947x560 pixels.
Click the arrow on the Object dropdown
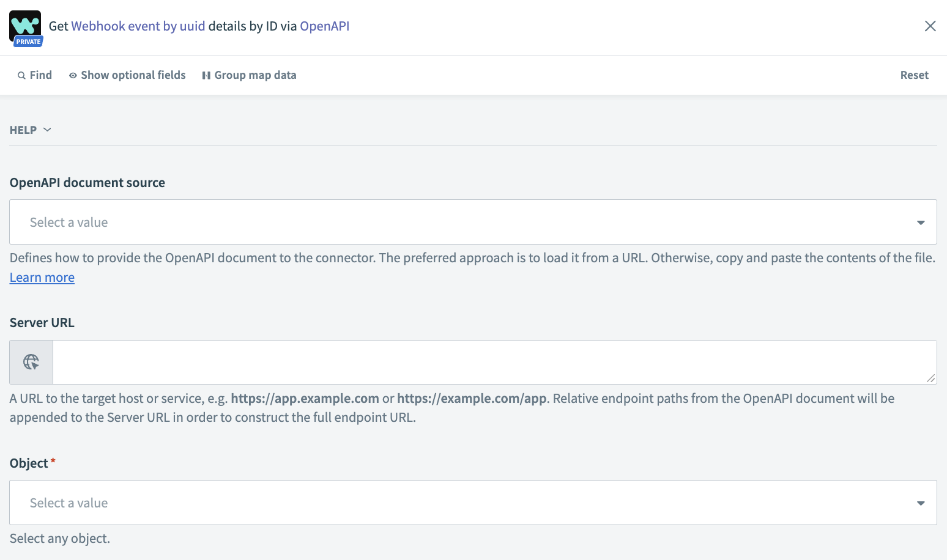[x=920, y=503]
